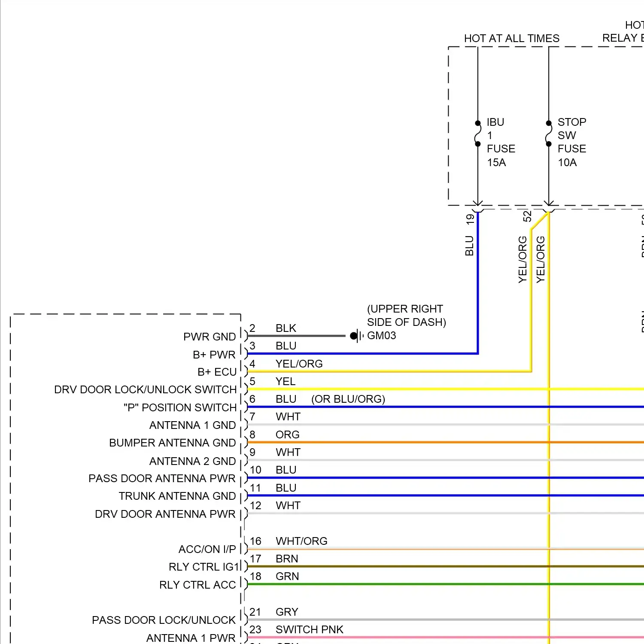Screen dimensions: 644x644
Task: Click the IBU 1 fuse symbol
Action: [x=478, y=134]
